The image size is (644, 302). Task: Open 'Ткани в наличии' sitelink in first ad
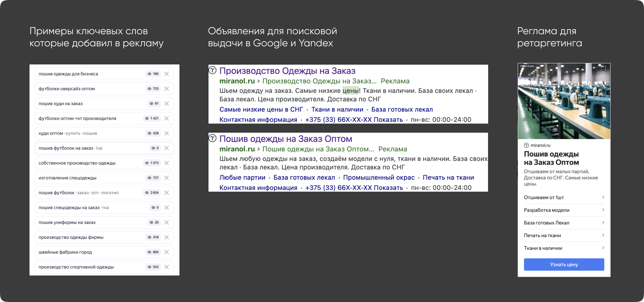coord(337,109)
